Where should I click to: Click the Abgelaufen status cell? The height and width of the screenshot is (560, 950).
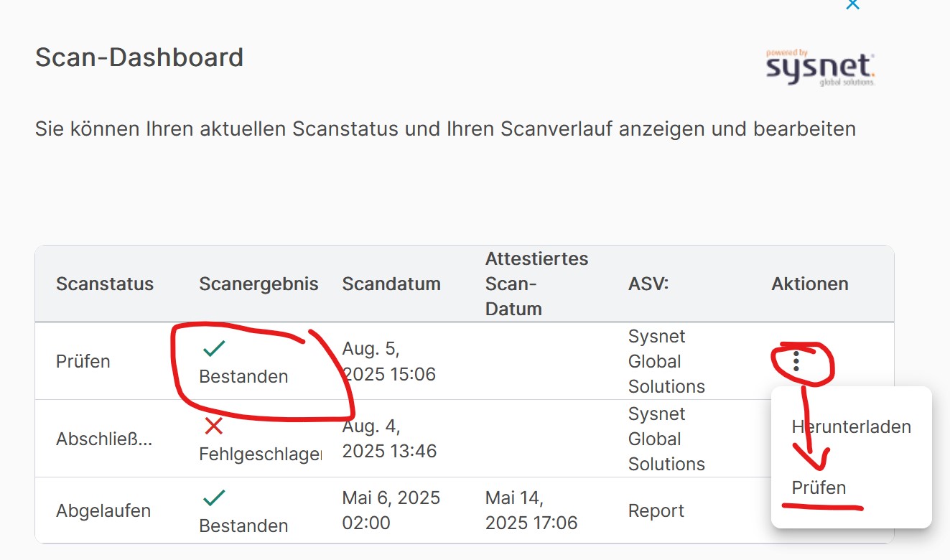pos(103,511)
